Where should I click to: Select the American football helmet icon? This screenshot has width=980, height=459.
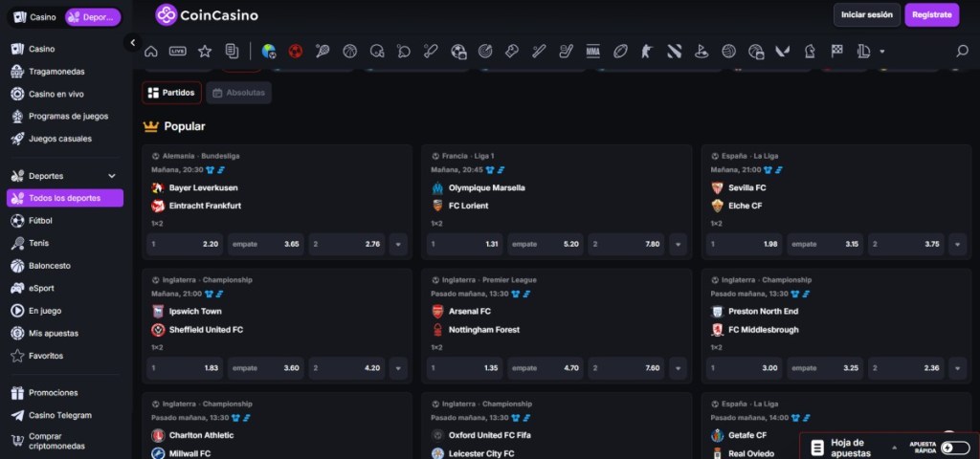click(x=377, y=52)
